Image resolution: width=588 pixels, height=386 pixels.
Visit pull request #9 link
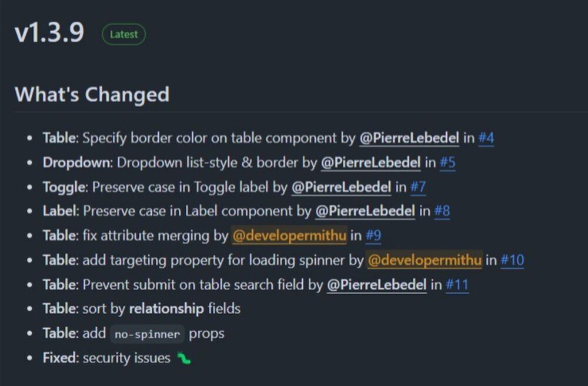tap(373, 235)
